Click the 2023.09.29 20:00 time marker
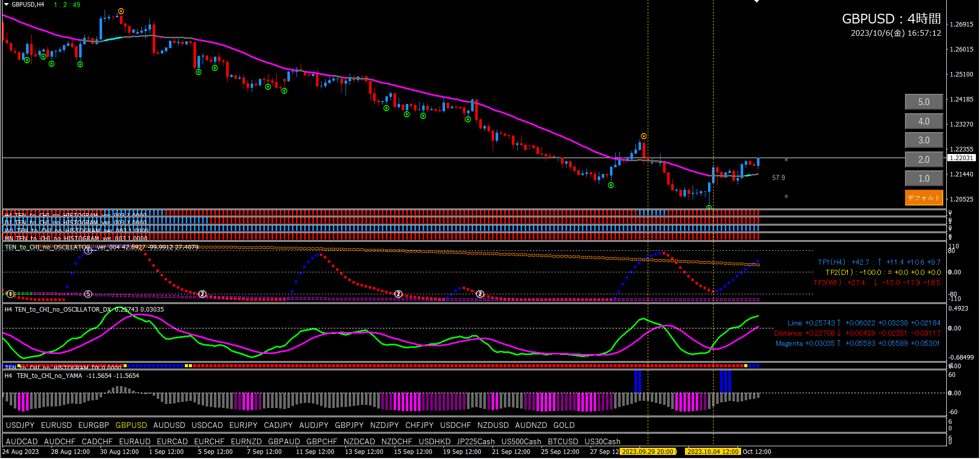The image size is (980, 459). coord(648,452)
